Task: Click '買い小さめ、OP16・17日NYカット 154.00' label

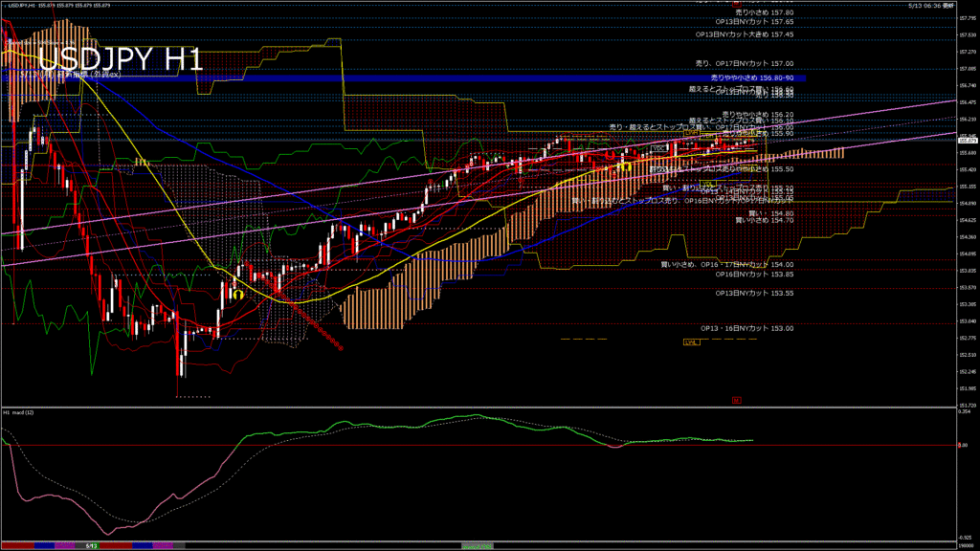Action: 727,265
